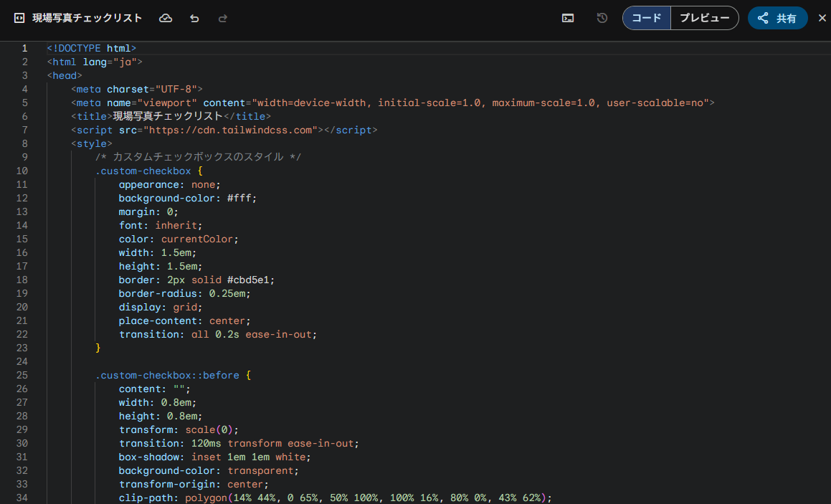The image size is (831, 504).
Task: Redo the reverted edit
Action: (223, 18)
